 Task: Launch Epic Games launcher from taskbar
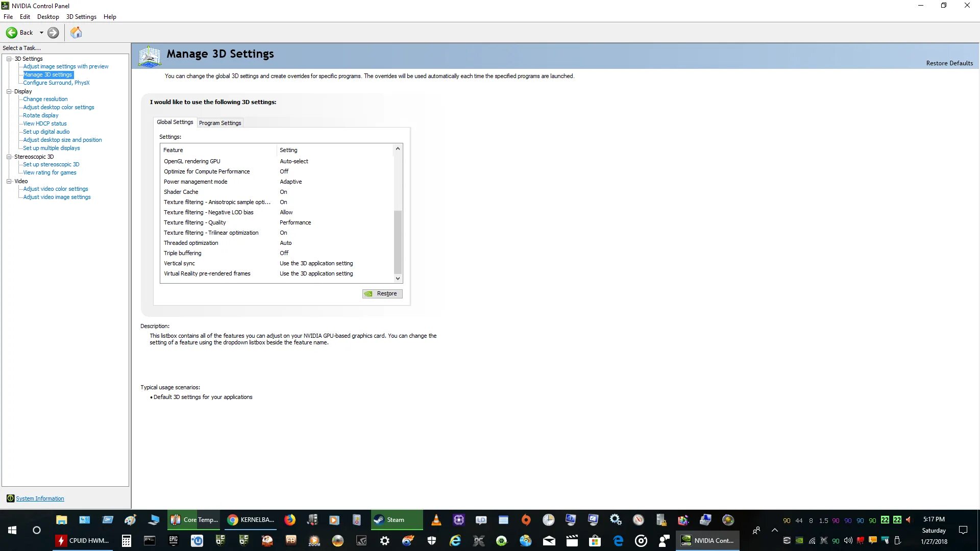pyautogui.click(x=174, y=541)
